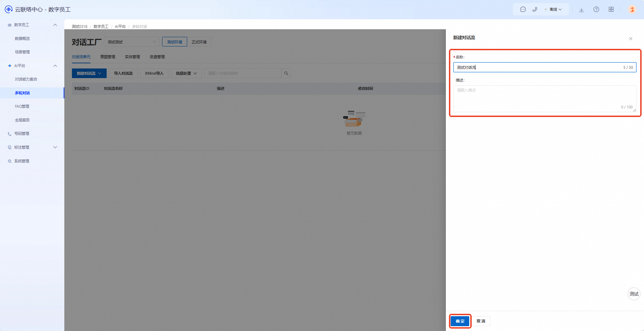Click the 修改时间 column header
Screen dimensions: 644x331
pos(365,88)
